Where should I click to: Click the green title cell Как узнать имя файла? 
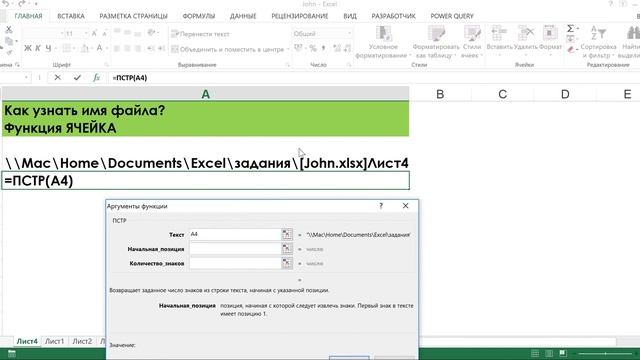205,119
